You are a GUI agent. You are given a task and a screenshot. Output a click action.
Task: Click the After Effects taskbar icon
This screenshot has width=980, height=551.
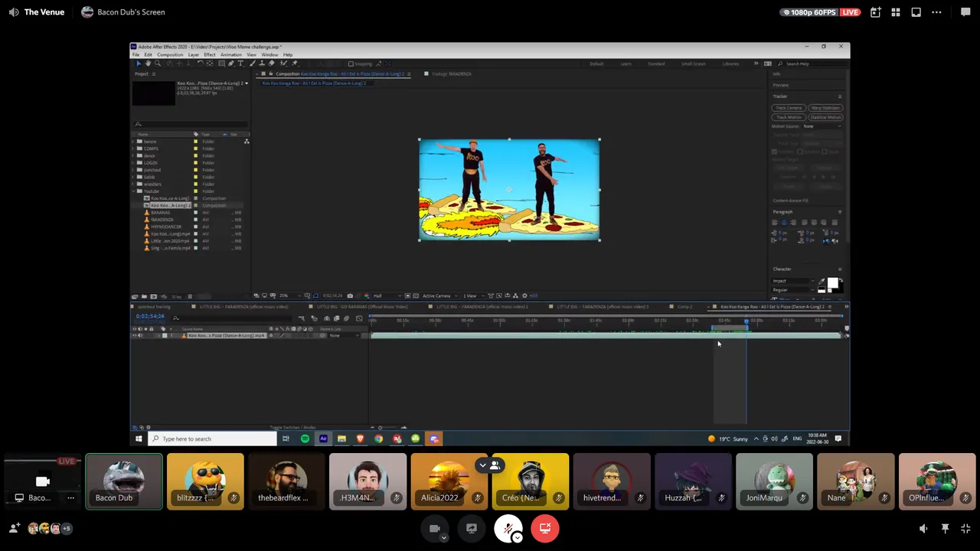[x=323, y=439]
